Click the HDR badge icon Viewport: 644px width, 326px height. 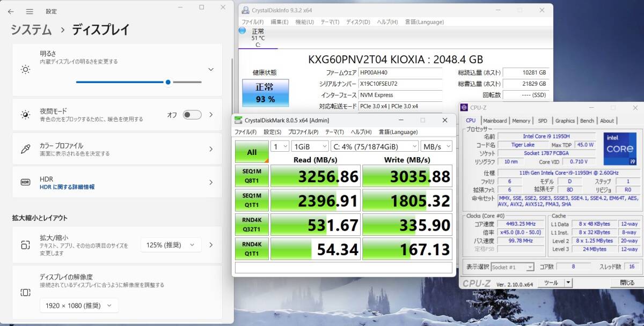coord(25,182)
